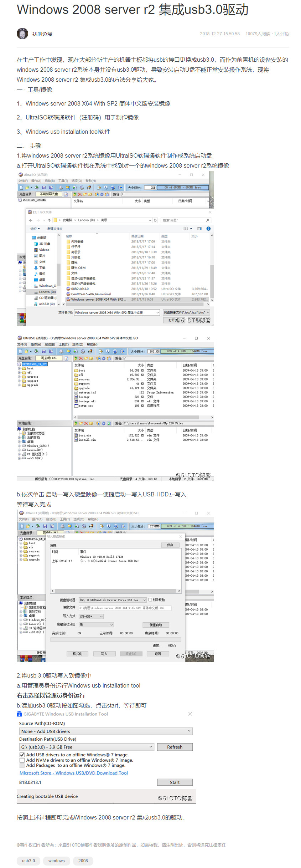Refresh the folder in the open ISO dialog

pyautogui.click(x=155, y=220)
